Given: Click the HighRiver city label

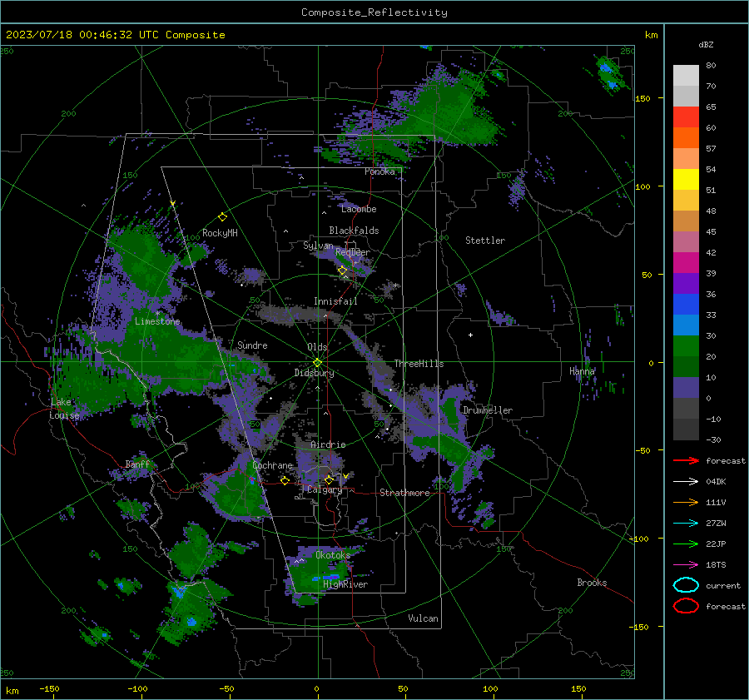Looking at the screenshot, I should tap(345, 584).
